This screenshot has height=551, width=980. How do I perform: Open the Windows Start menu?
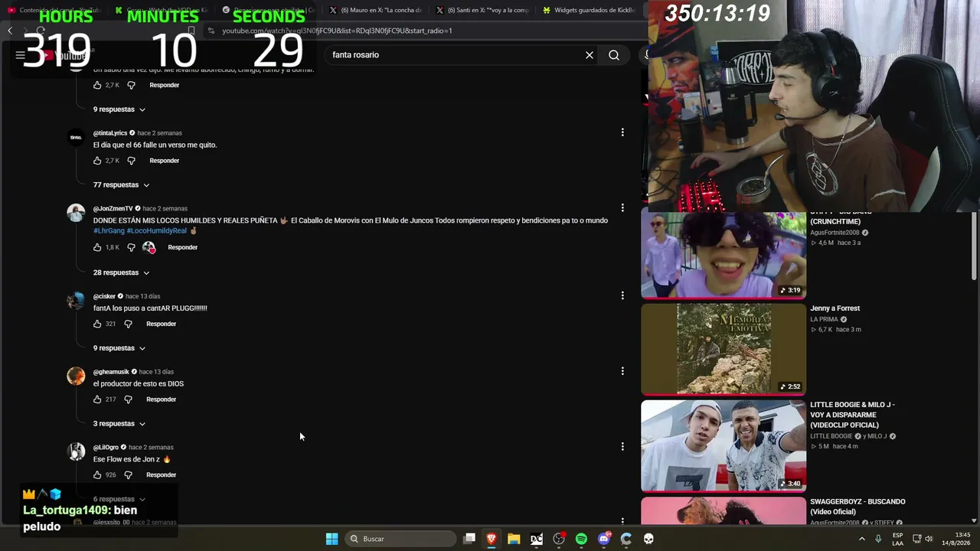pos(332,539)
